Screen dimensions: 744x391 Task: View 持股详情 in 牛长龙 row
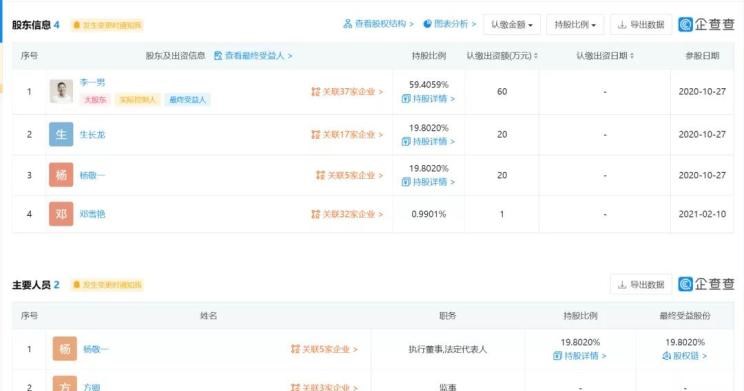coord(428,141)
